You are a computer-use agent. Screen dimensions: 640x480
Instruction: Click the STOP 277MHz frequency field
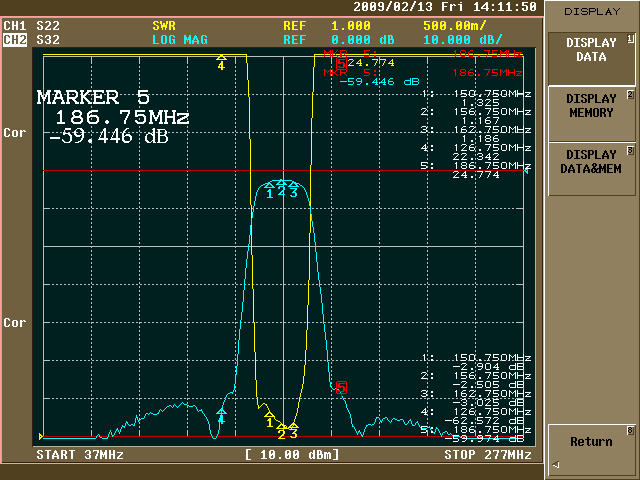[x=487, y=455]
